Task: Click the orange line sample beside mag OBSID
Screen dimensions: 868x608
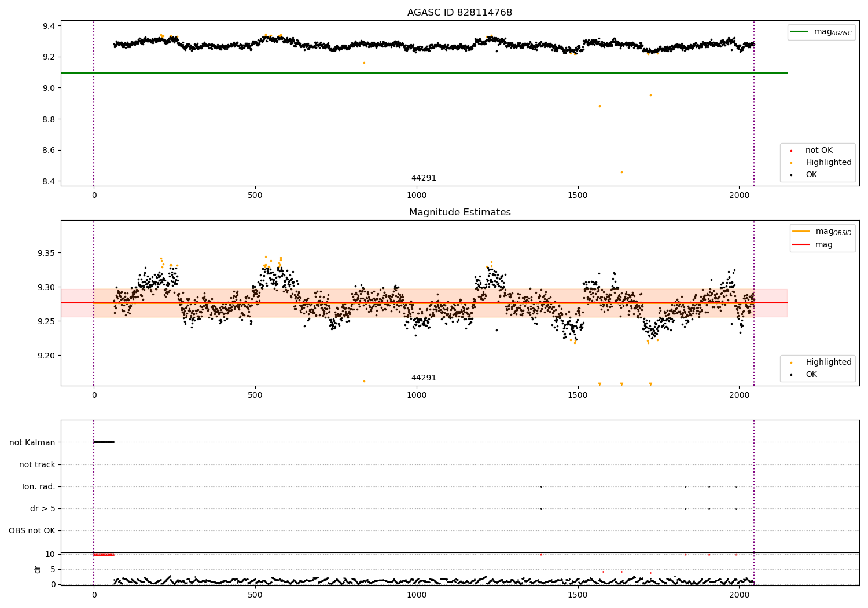Action: 801,232
